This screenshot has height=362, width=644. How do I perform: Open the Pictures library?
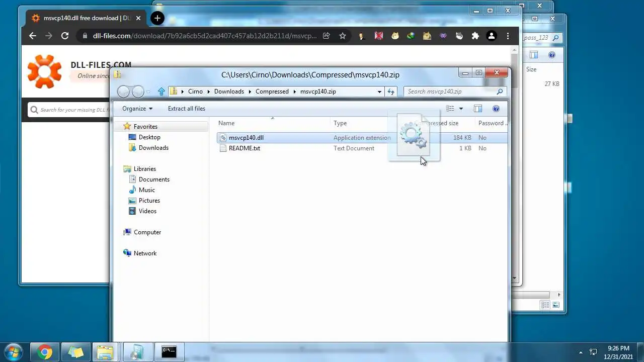tap(149, 201)
